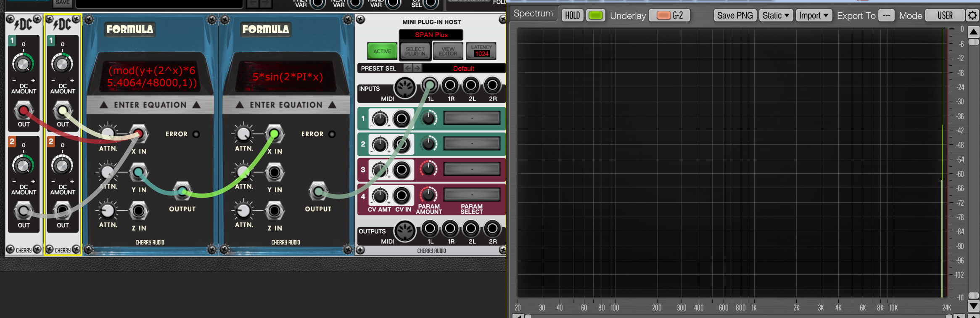
Task: Click the 2L output jack on Mini Plug-In Host
Action: tap(471, 229)
